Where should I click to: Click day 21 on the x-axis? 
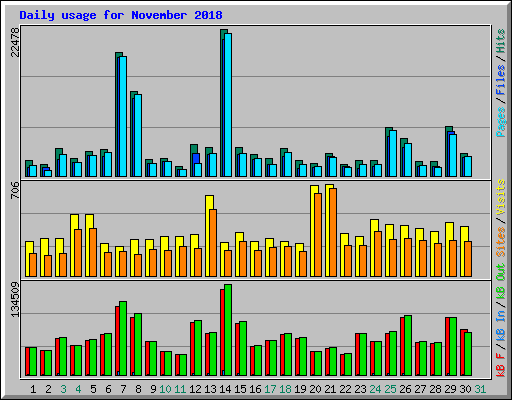[x=330, y=389]
